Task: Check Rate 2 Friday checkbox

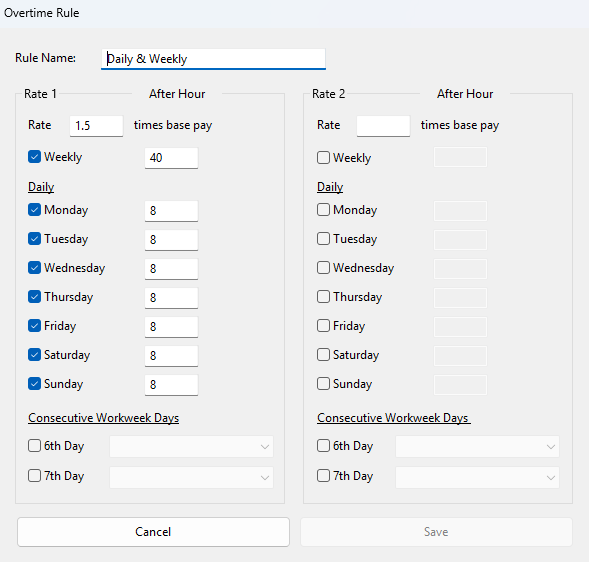Action: [323, 325]
